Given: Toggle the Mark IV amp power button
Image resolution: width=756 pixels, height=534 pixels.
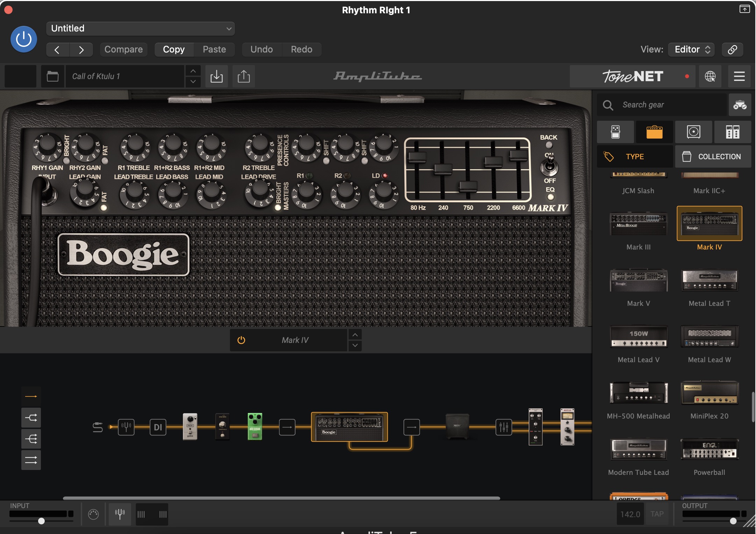Looking at the screenshot, I should pyautogui.click(x=241, y=340).
